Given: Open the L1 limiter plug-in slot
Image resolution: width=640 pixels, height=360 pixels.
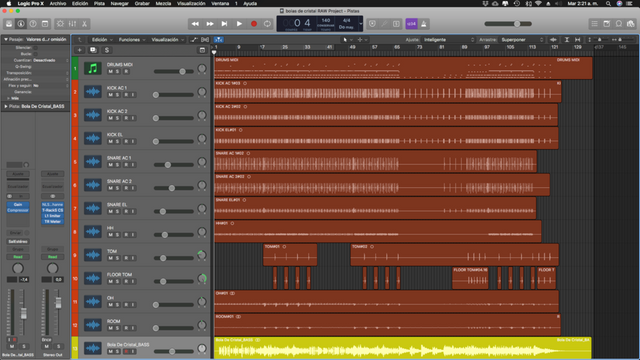Looking at the screenshot, I should tap(53, 216).
